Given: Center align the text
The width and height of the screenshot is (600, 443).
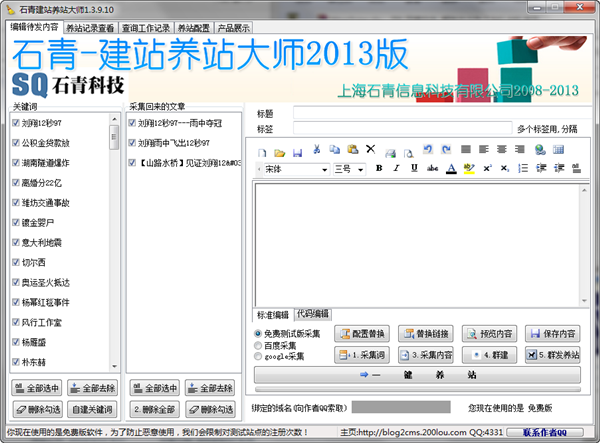Looking at the screenshot, I should click(x=502, y=149).
